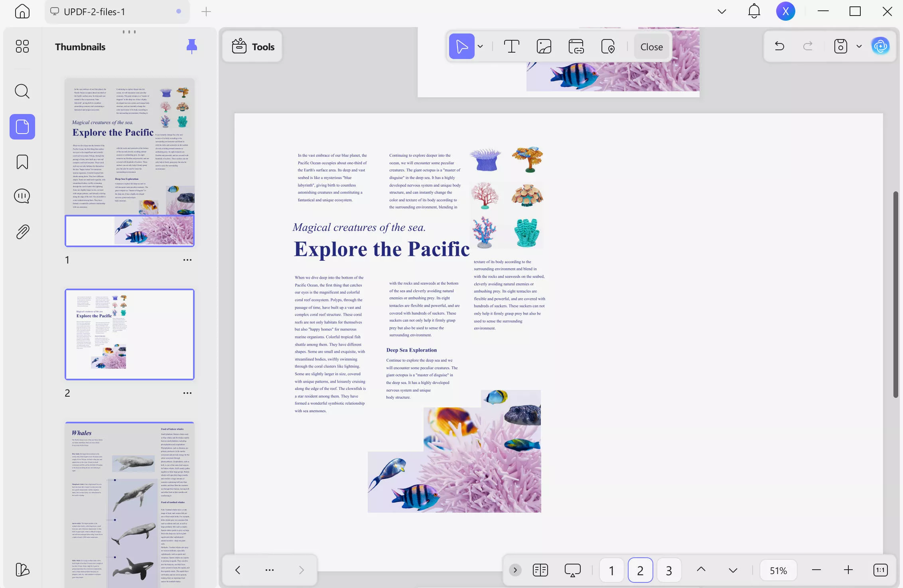Launch the AI assistant

tap(881, 46)
